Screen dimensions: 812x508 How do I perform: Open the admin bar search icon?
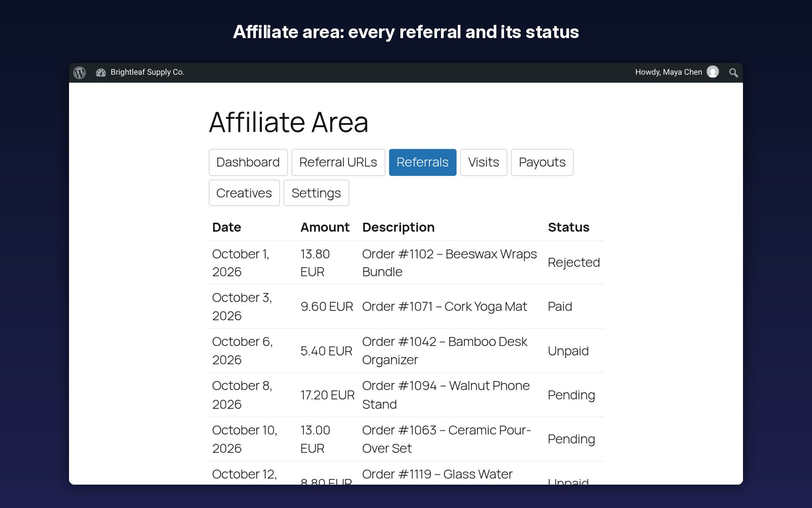733,73
